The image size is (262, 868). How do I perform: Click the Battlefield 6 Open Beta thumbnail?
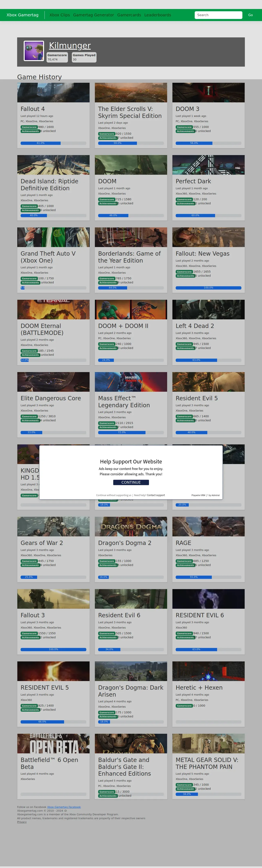coord(53,744)
